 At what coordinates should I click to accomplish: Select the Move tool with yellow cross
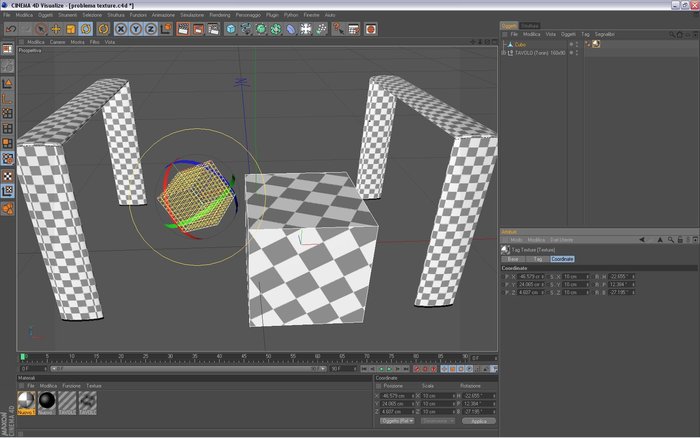click(56, 29)
